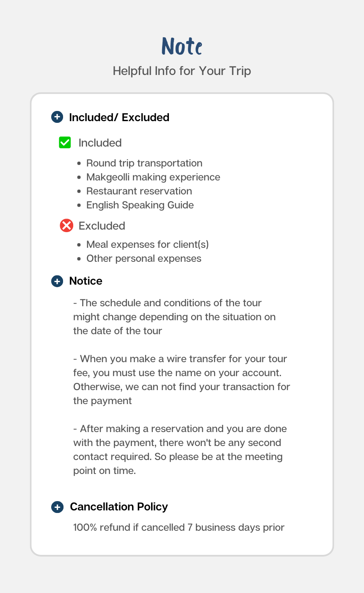364x593 pixels.
Task: Click the wire transfer notice paragraph
Action: [182, 380]
